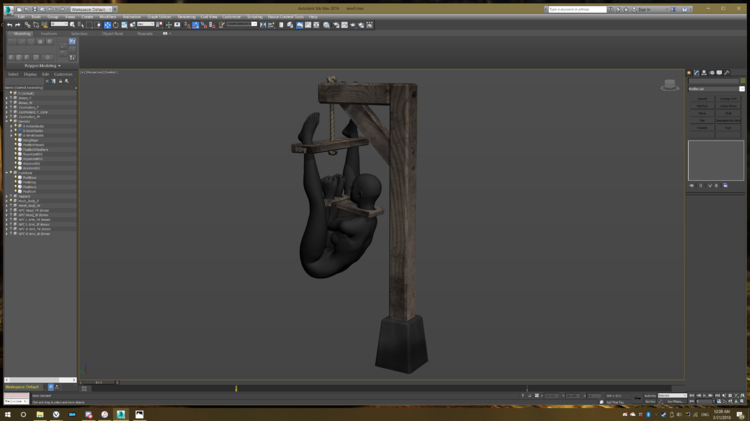The width and height of the screenshot is (750, 421).
Task: Switch to the Freeform ribbon tab
Action: (x=49, y=33)
